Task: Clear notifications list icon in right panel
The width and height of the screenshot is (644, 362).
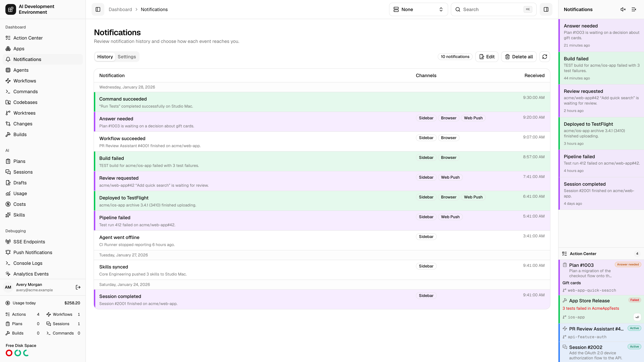Action: tap(634, 10)
